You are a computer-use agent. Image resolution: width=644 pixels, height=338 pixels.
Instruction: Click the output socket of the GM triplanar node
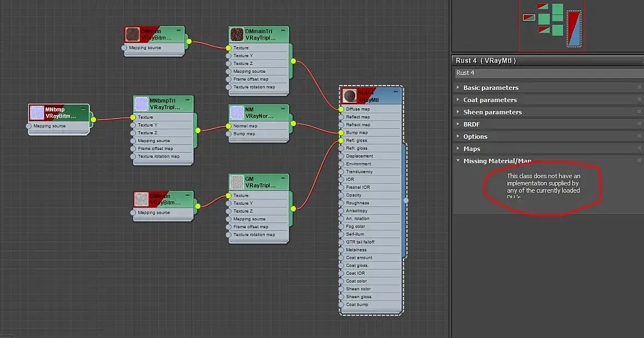[293, 209]
